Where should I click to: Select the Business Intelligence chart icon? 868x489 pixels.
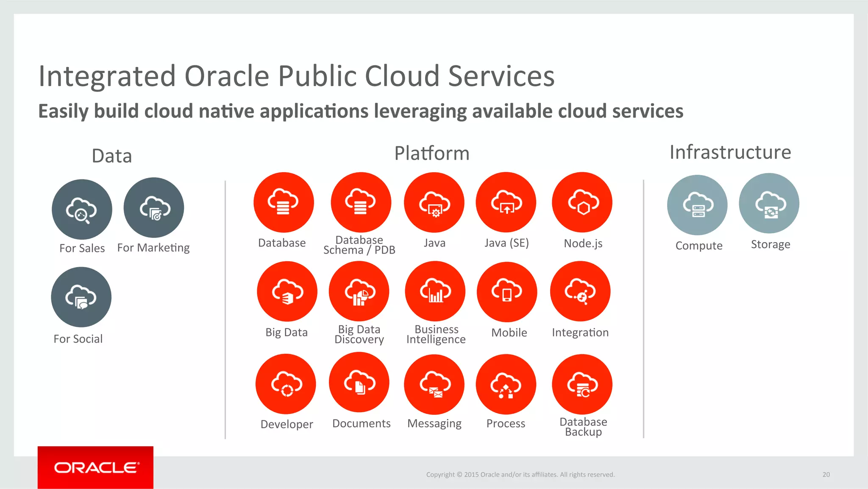click(435, 291)
